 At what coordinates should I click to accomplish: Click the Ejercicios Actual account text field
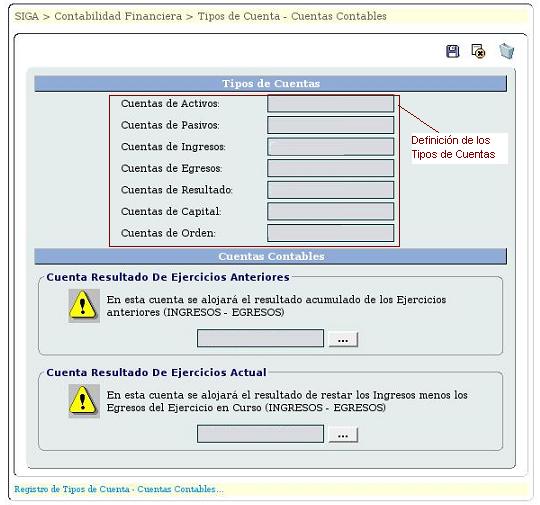(x=260, y=434)
